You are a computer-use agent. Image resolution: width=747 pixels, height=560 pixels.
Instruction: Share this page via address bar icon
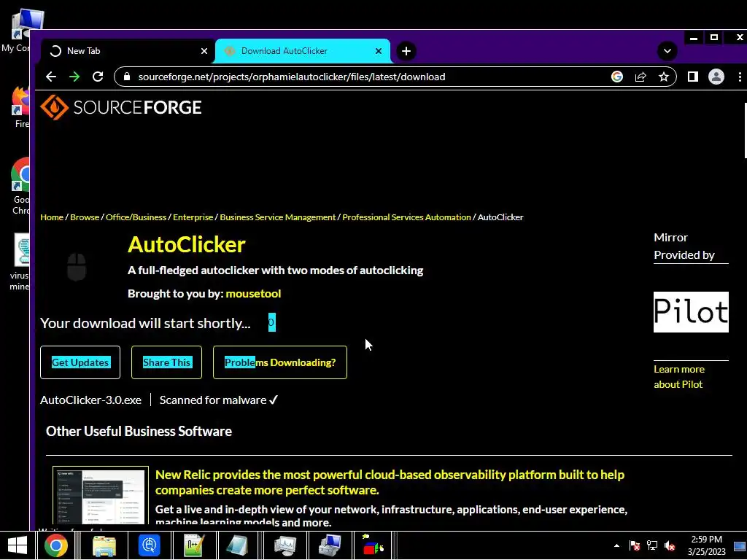[640, 77]
